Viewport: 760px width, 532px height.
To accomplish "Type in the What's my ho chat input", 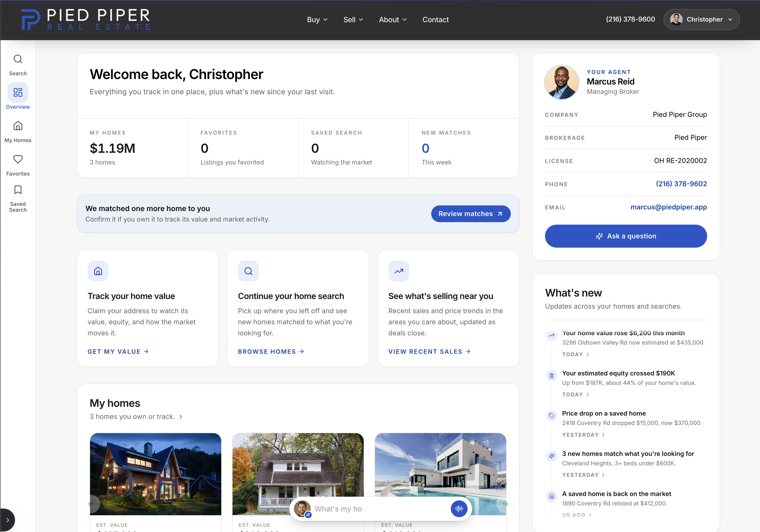I will pos(381,509).
